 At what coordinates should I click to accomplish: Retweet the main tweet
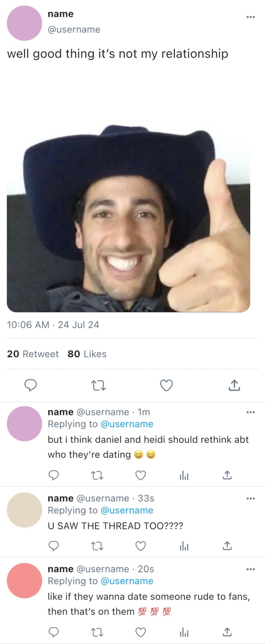click(99, 386)
